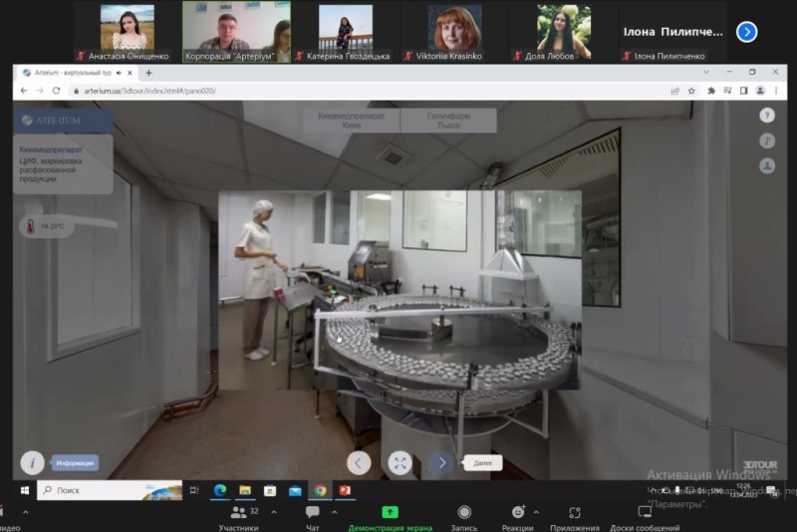This screenshot has height=532, width=797.
Task: Switch to Chrome on taskbar
Action: click(x=320, y=490)
